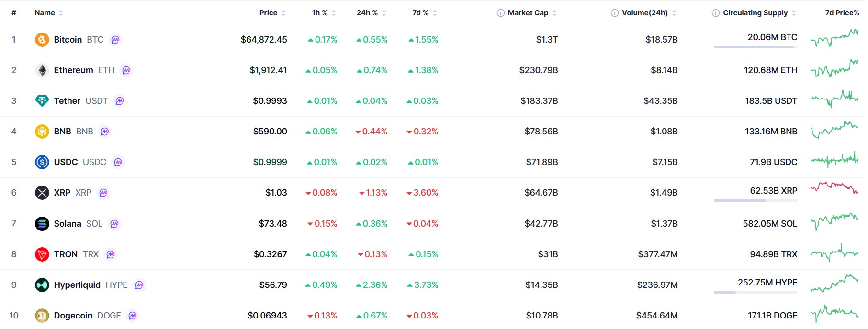The width and height of the screenshot is (868, 329).
Task: Click the Ethereum price $1,912.41
Action: coord(268,70)
